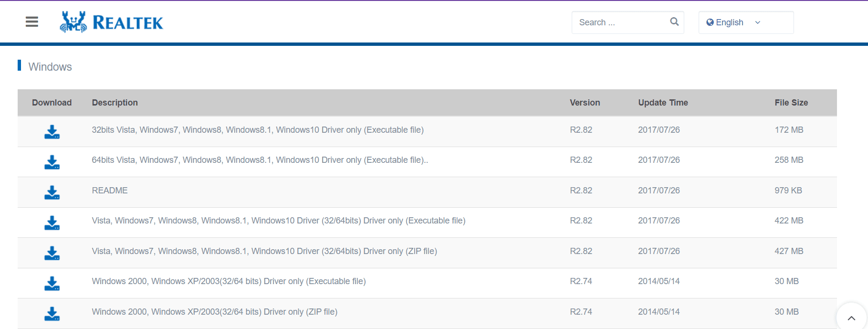Viewport: 868px width, 329px height.
Task: Click the File Size column header
Action: pyautogui.click(x=791, y=103)
